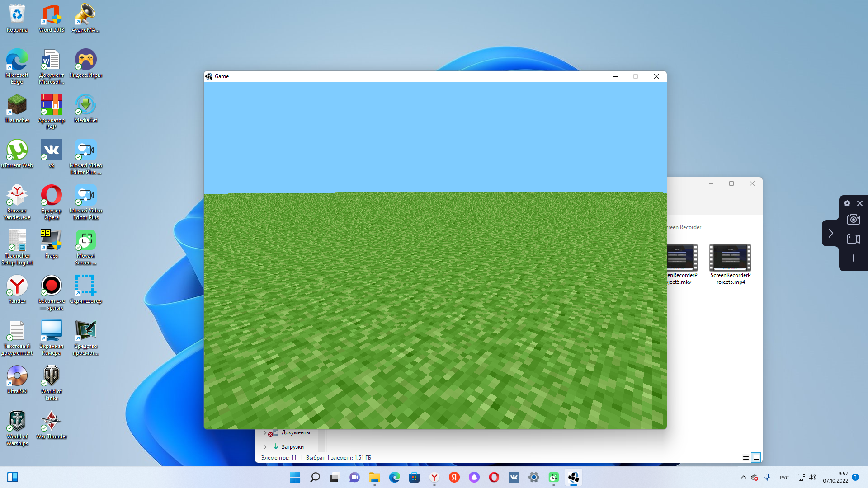
Task: Click the screenshot camera icon in recorder widget
Action: point(853,220)
